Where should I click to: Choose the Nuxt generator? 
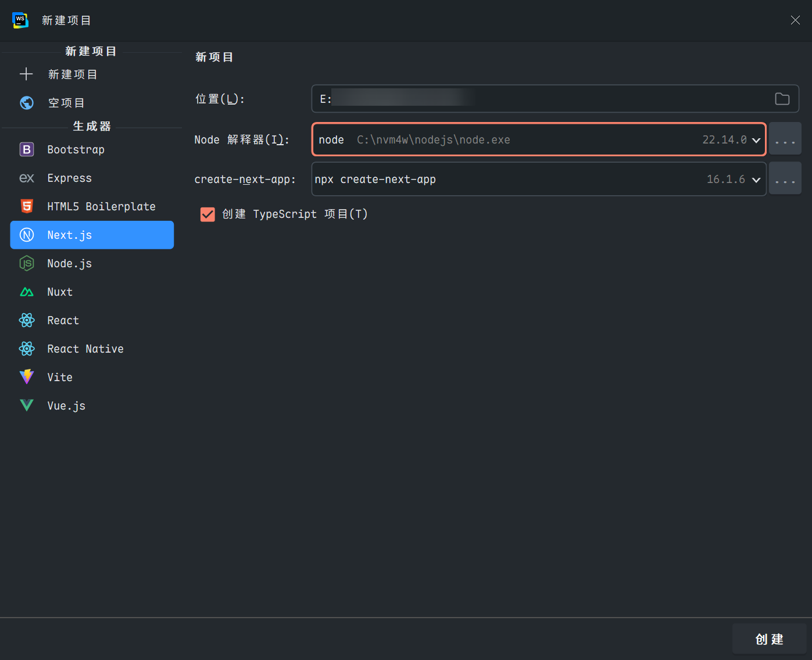92,292
